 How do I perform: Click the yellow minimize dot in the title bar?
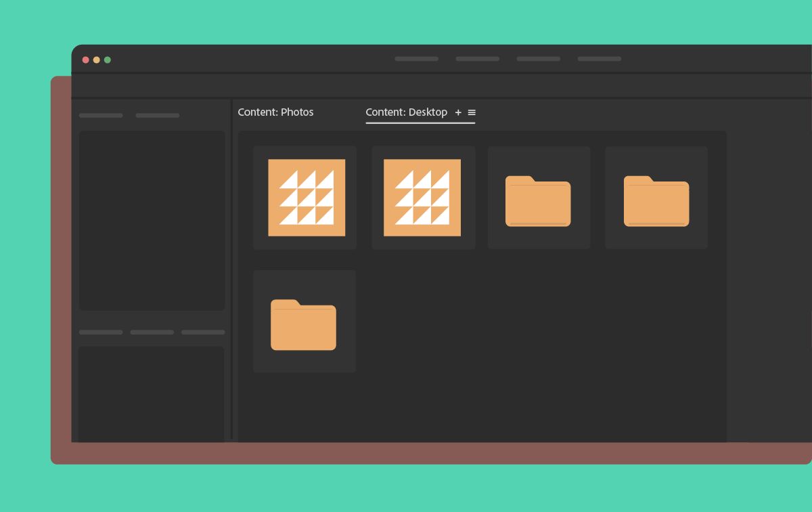pyautogui.click(x=97, y=60)
